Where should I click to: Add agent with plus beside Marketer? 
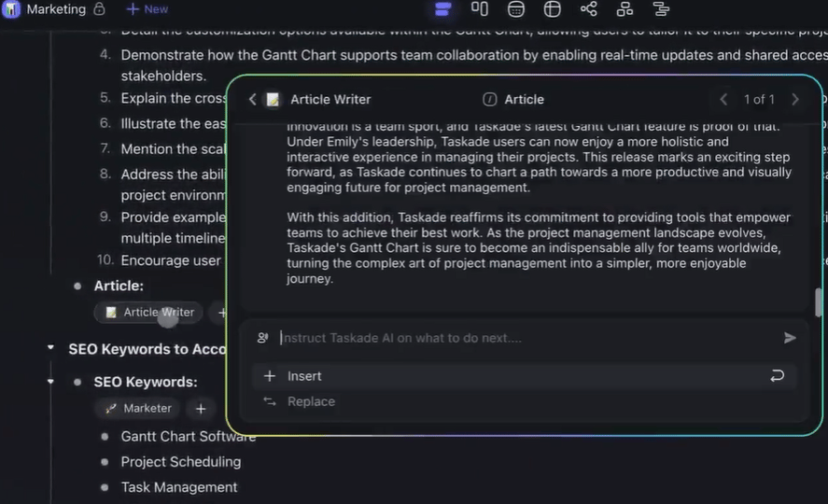pos(201,409)
